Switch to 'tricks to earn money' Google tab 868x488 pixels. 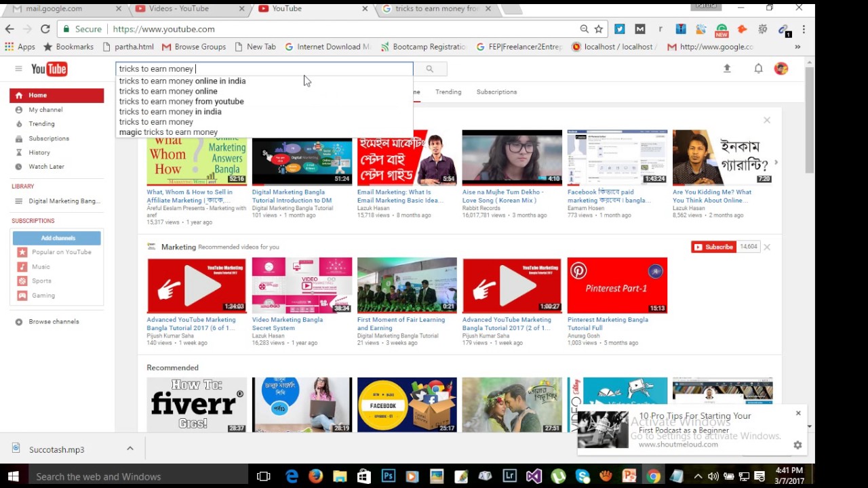tap(437, 9)
